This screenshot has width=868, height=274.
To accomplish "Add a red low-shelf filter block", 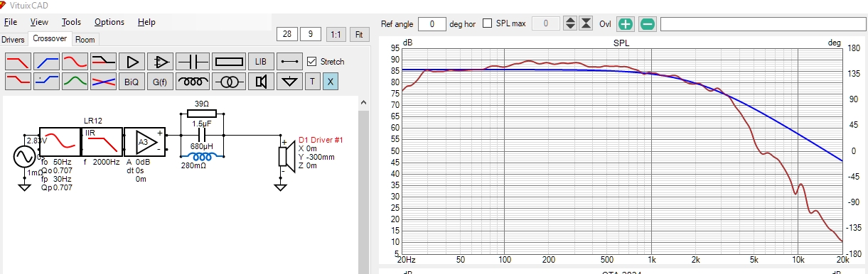I will click(x=18, y=82).
